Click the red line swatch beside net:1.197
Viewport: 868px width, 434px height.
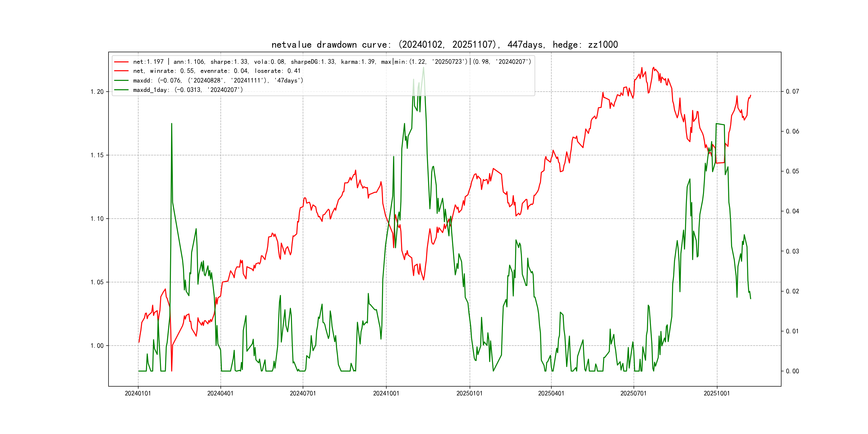(x=121, y=62)
